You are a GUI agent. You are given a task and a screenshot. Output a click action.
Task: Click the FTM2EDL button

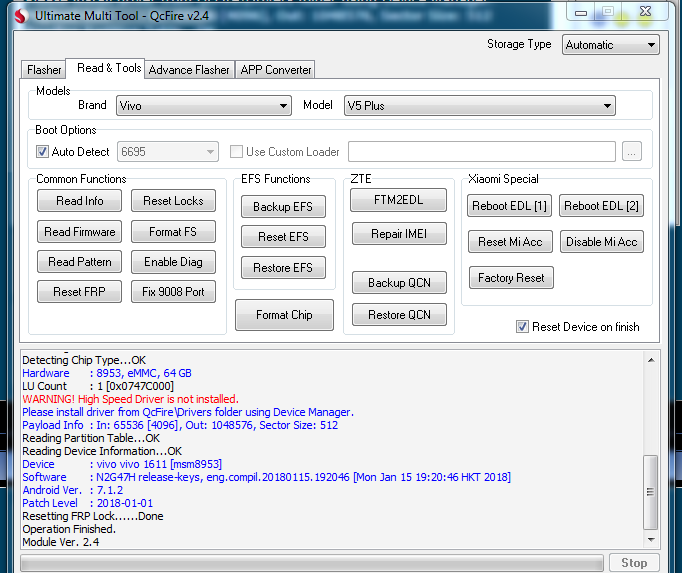tap(398, 200)
